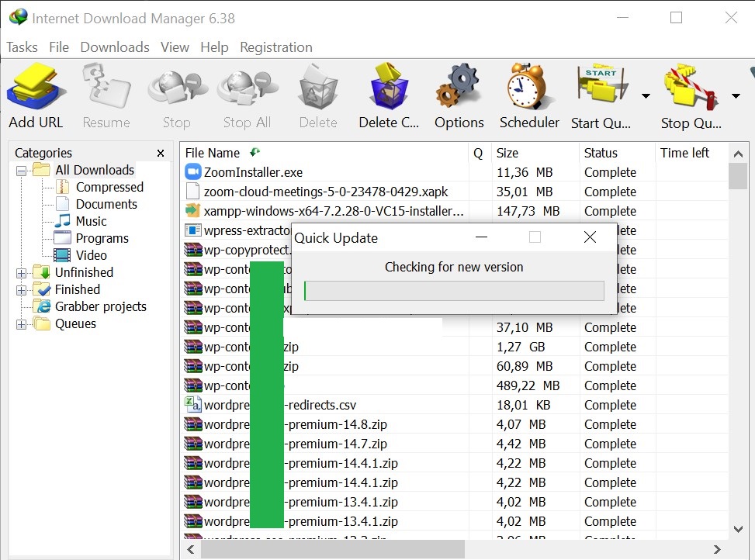Click the 18,01 KB size cell
Screen dimensions: 755x560
pyautogui.click(x=524, y=405)
